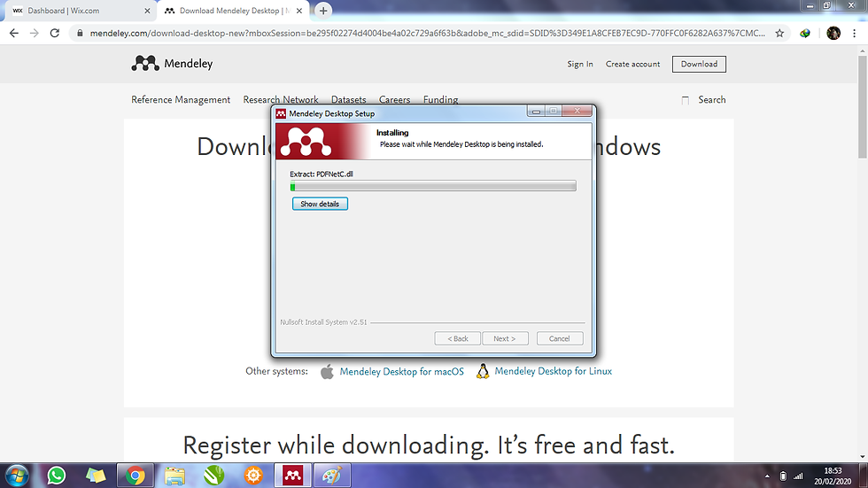Click the network signal tray icon
Screen dimensions: 868x488
click(x=798, y=476)
